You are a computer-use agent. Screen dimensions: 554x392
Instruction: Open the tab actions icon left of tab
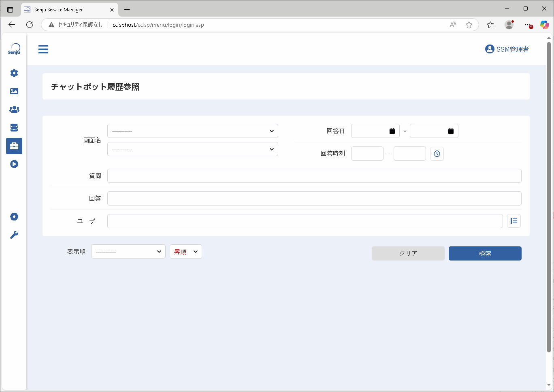click(11, 10)
